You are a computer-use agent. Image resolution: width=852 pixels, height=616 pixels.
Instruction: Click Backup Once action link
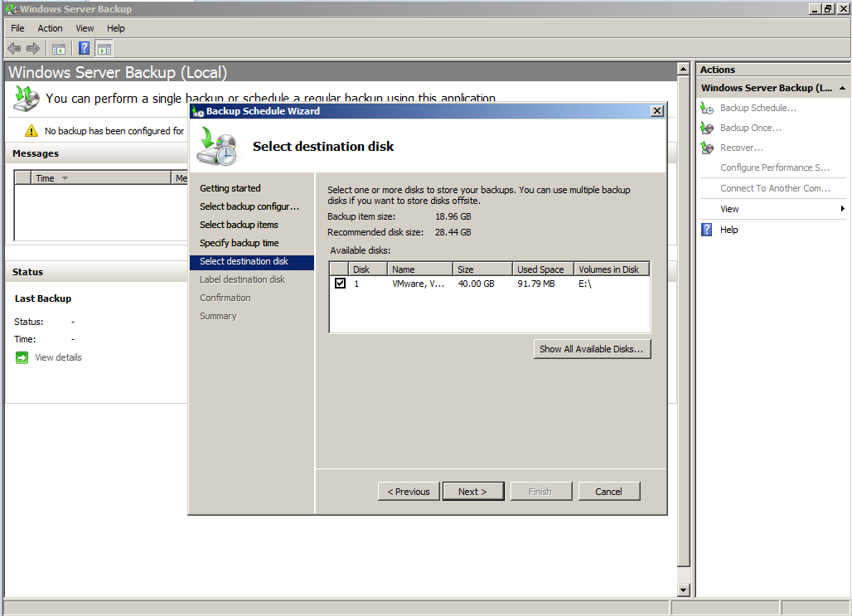[x=751, y=128]
